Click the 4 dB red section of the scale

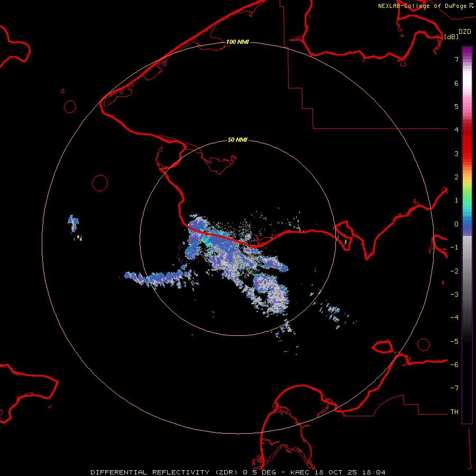[467, 130]
